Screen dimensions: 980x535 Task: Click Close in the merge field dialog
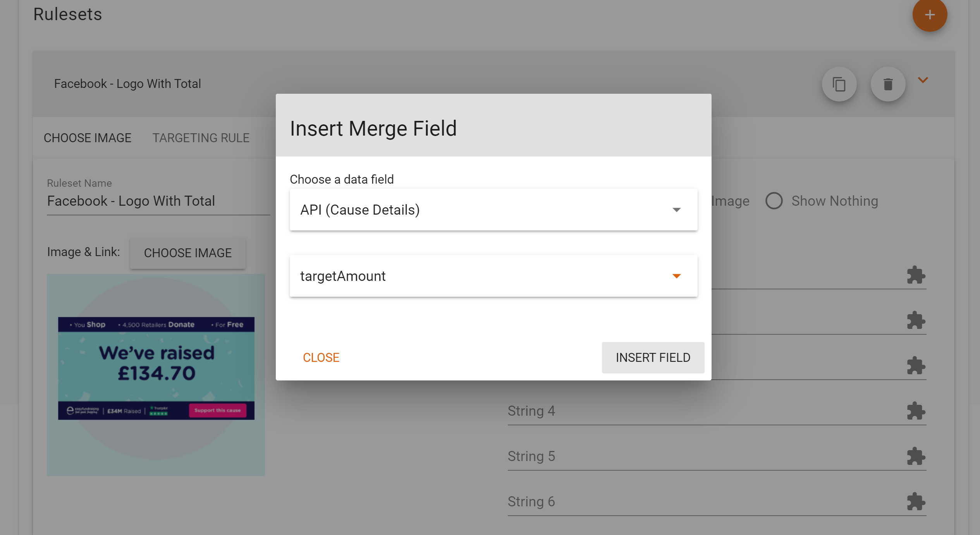321,357
